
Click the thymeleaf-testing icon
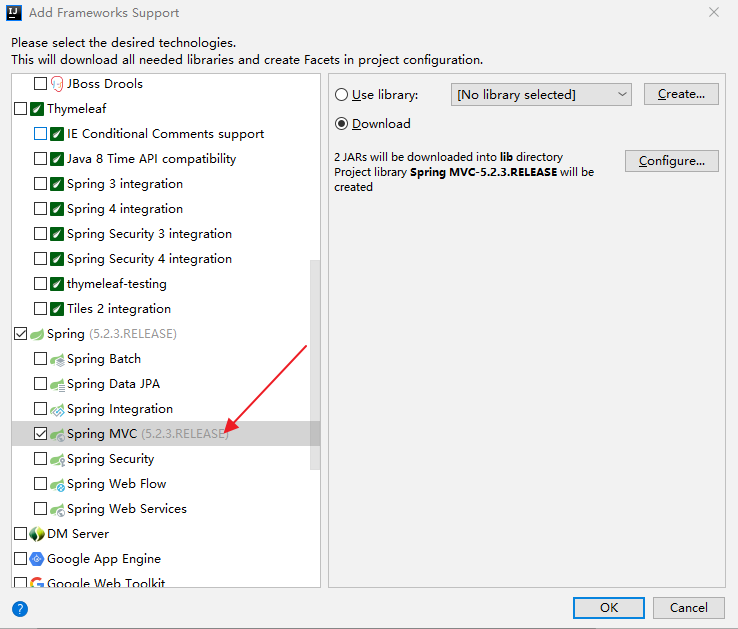56,283
